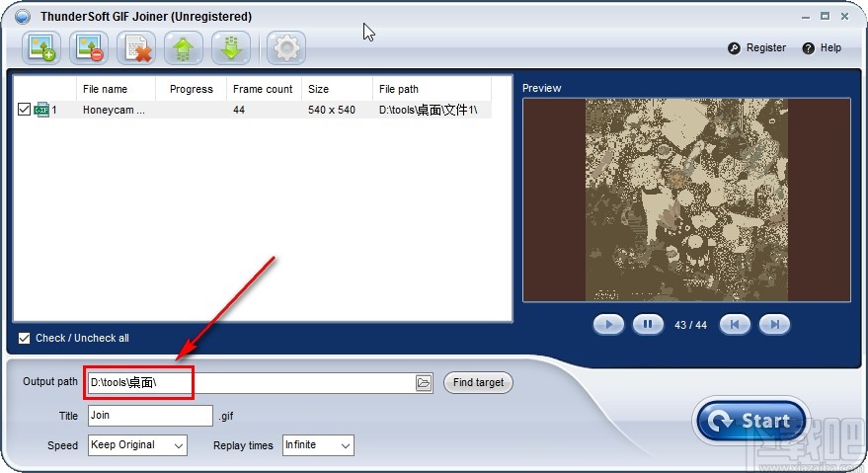Click the Find target button

[478, 383]
